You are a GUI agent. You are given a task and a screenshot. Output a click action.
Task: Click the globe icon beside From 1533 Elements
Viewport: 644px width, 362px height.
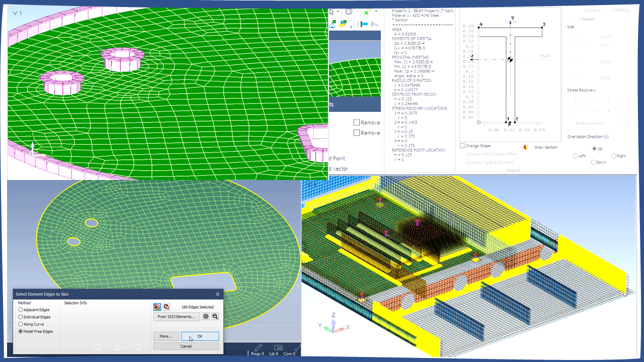pos(206,316)
